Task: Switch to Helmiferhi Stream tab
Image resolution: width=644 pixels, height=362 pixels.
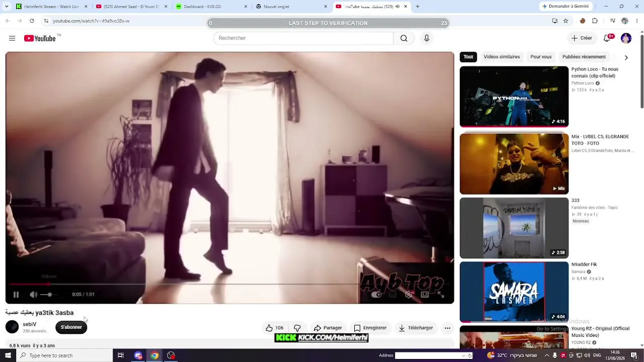Action: [x=51, y=7]
